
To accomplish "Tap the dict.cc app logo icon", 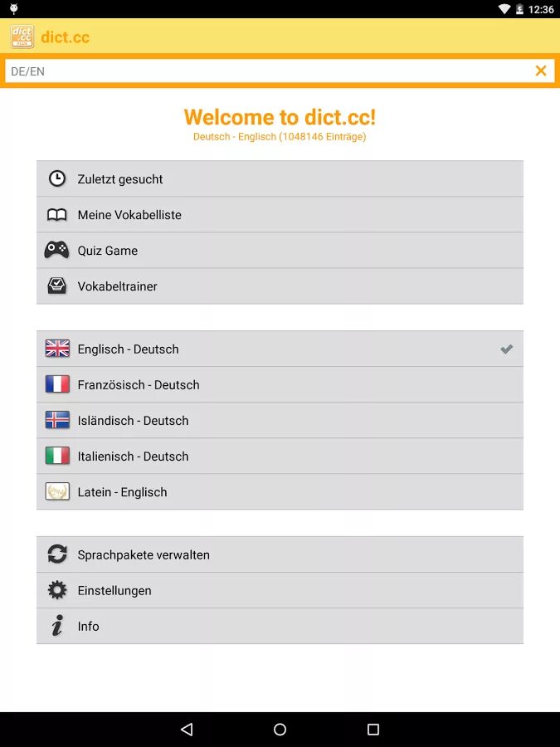I will [x=22, y=37].
